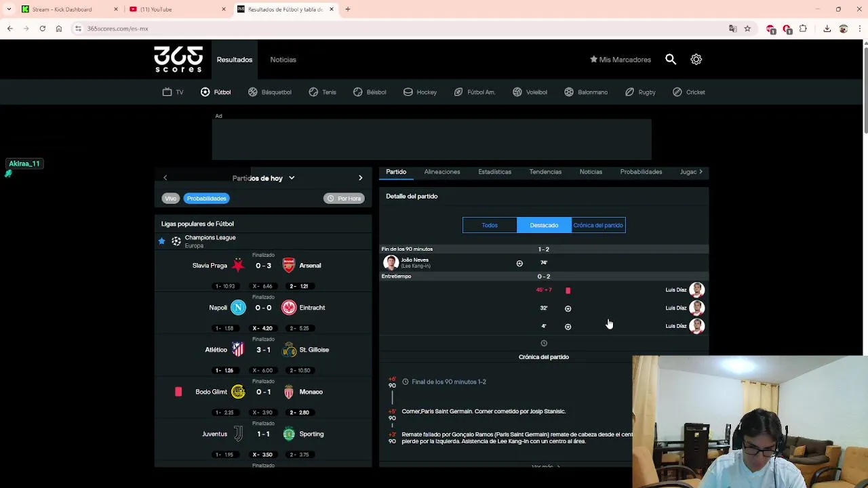
Task: Select the Voleibol sport category
Action: pyautogui.click(x=530, y=92)
